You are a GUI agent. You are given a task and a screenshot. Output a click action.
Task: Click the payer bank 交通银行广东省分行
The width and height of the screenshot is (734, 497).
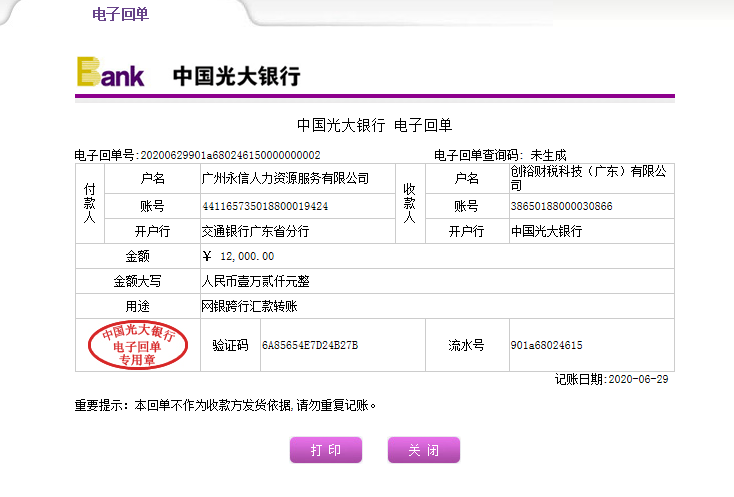[255, 231]
